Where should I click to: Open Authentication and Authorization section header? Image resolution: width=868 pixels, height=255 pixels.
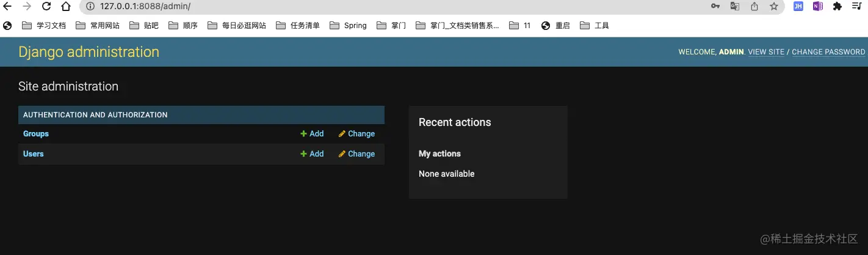click(95, 115)
